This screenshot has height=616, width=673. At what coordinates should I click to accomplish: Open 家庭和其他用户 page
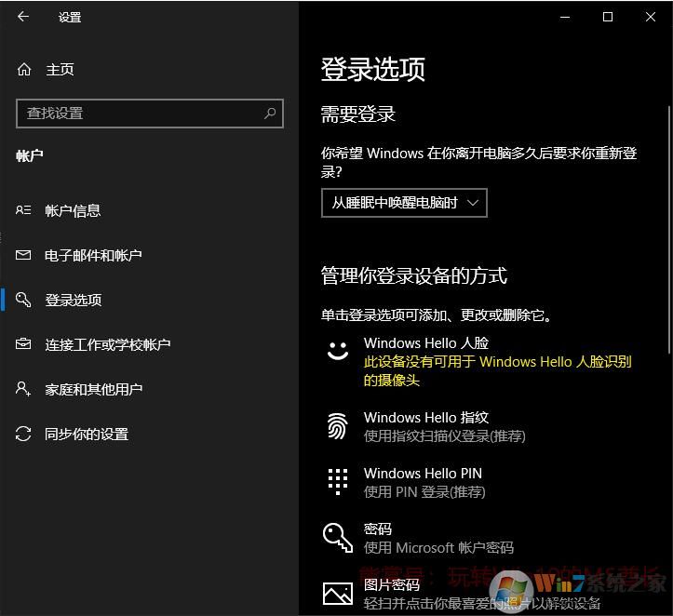(x=94, y=389)
